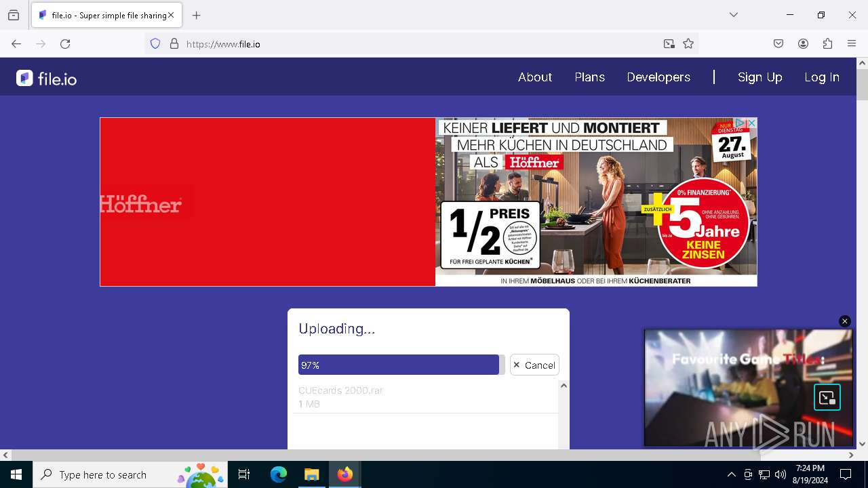This screenshot has height=488, width=868.
Task: Reload the current page
Action: [x=65, y=43]
